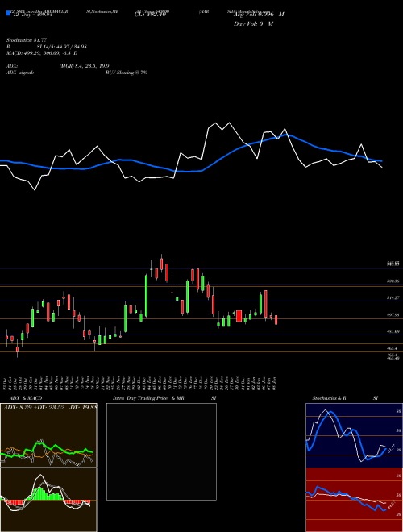Click the blue 12 Day SMA legend square

8,13
